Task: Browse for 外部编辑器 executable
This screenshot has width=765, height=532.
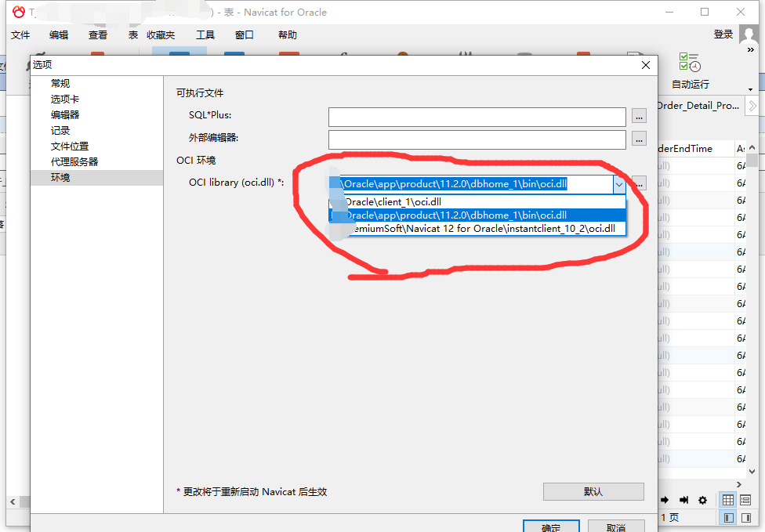Action: point(639,139)
